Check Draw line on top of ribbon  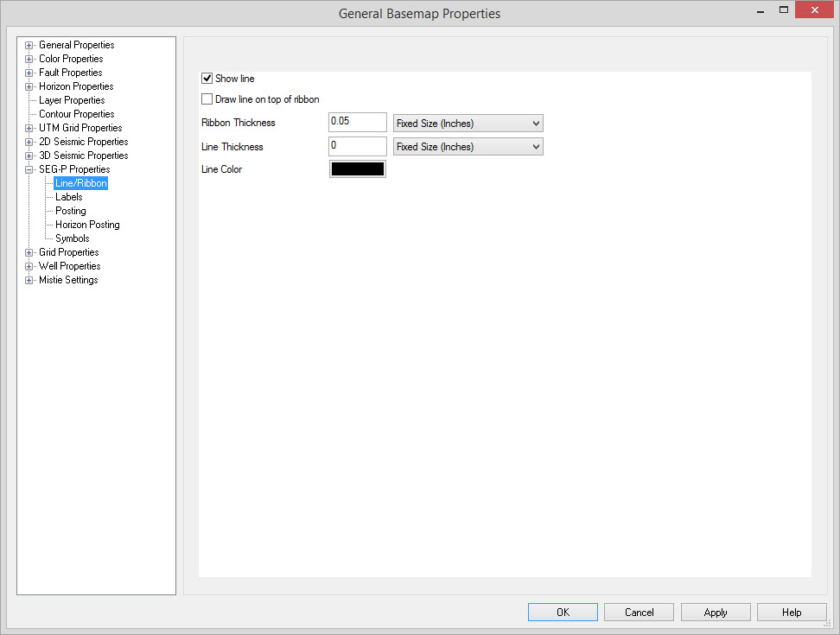(207, 99)
